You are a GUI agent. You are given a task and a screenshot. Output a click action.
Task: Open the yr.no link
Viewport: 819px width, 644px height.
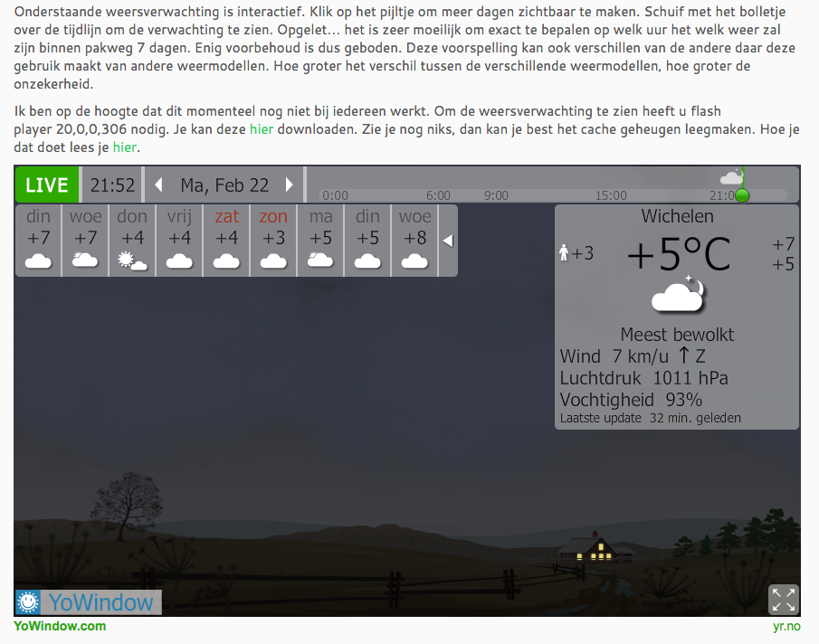click(785, 626)
